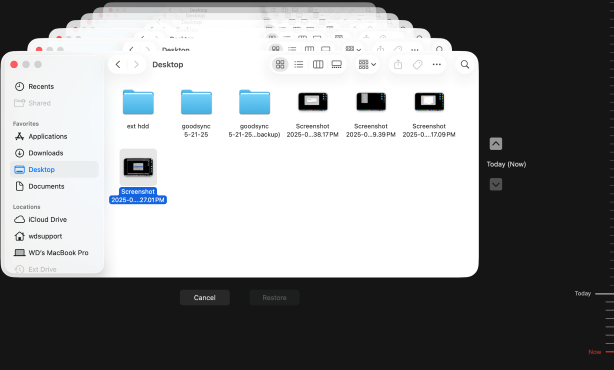Click the Share icon in toolbar
614x370 pixels.
coord(398,64)
